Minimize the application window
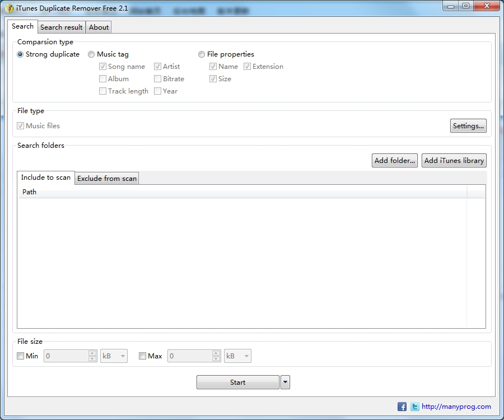 coord(451,6)
